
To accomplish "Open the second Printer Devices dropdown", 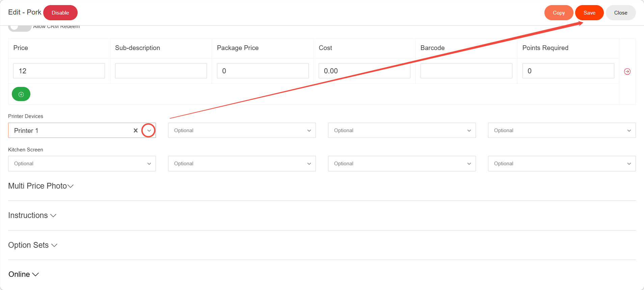I will (x=242, y=130).
